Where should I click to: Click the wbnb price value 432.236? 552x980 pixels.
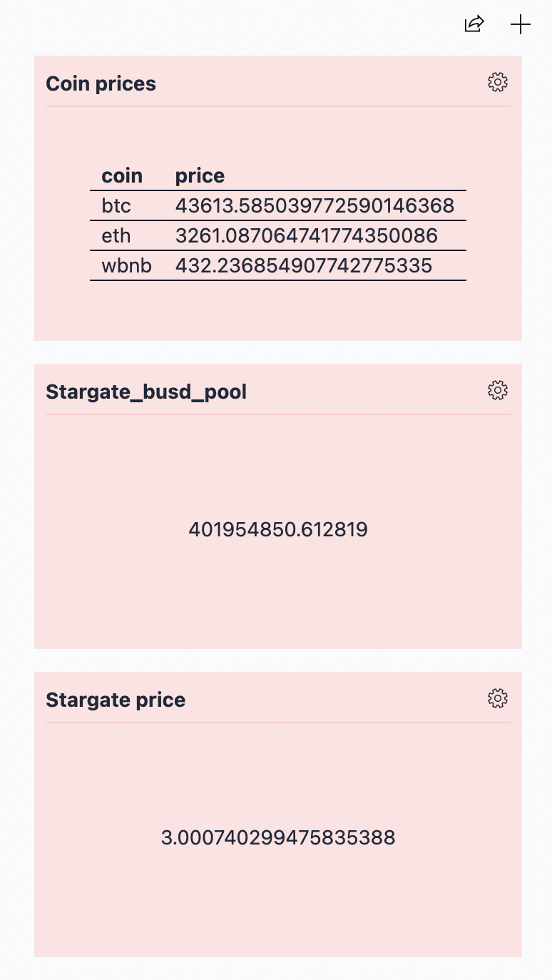[x=304, y=266]
